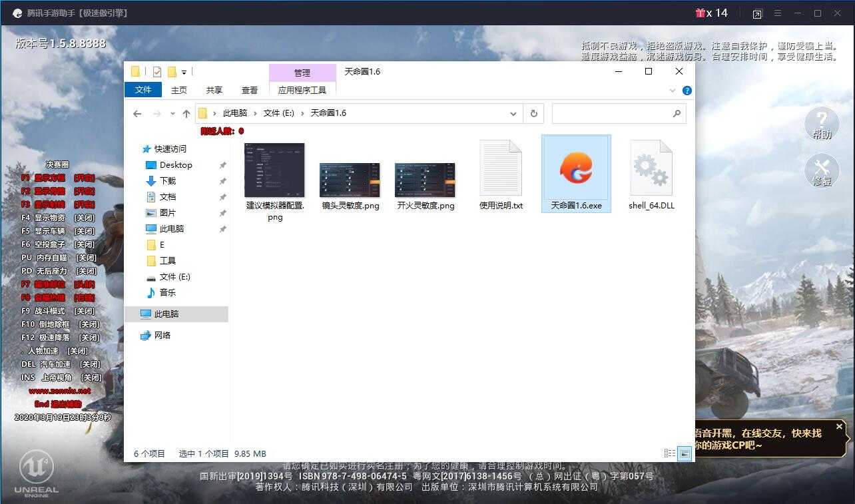
Task: Select the highlighted 此电脑 tree node
Action: [x=176, y=314]
